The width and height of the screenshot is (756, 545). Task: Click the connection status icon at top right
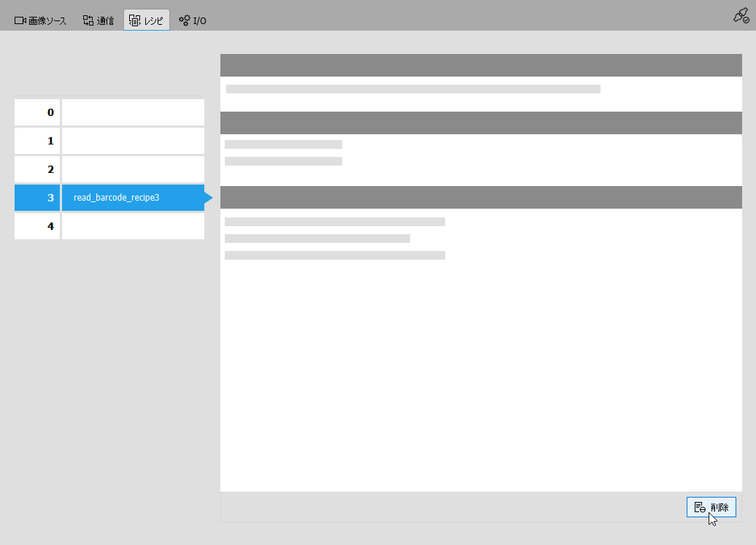[741, 15]
